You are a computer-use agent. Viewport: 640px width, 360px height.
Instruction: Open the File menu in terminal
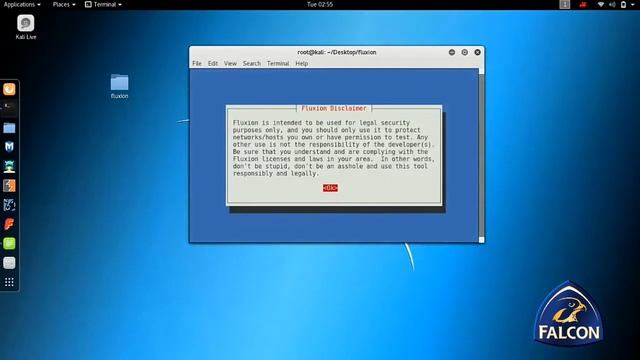click(x=197, y=63)
